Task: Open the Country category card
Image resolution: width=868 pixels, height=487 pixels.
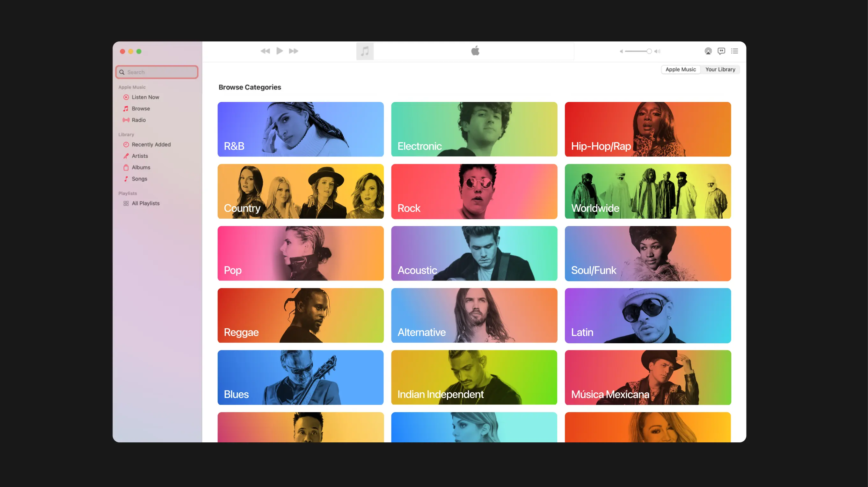Action: tap(301, 191)
